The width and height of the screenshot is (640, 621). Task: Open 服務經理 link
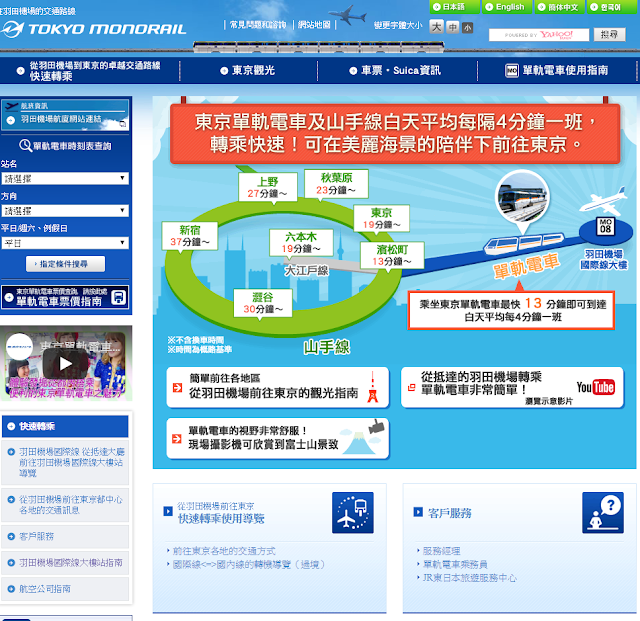[441, 551]
